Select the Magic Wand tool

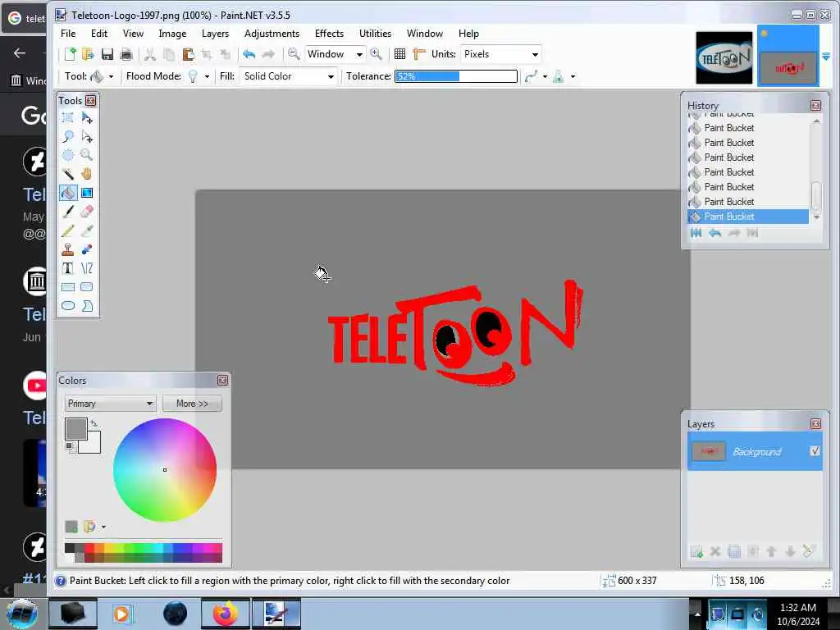point(68,174)
